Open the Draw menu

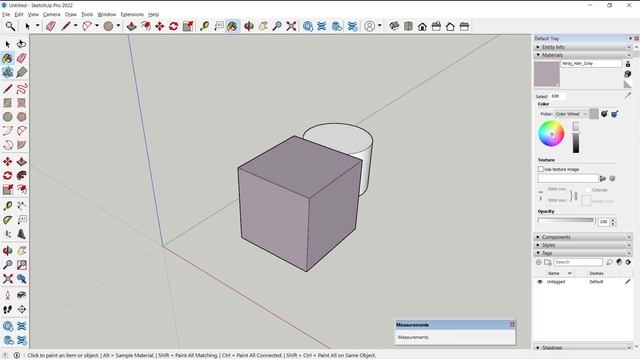tap(71, 14)
